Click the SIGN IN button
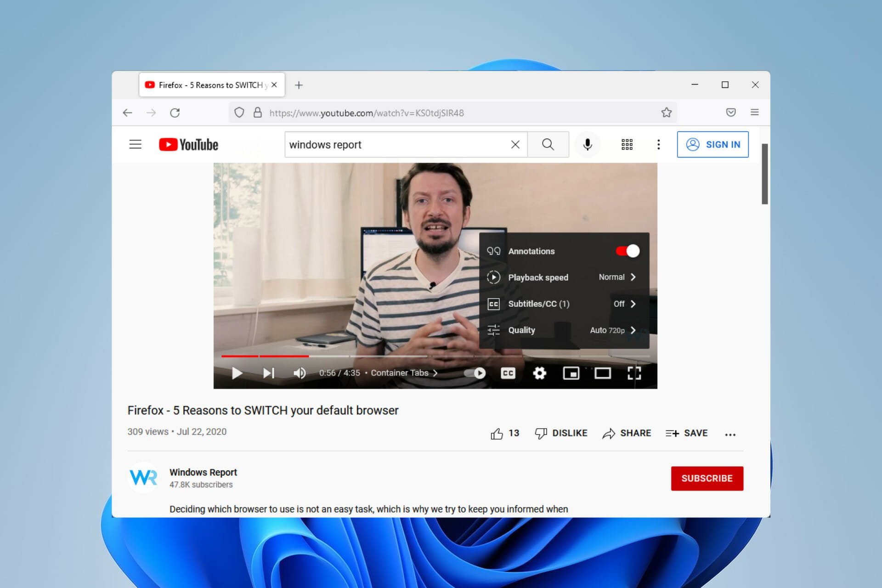The width and height of the screenshot is (882, 588). point(712,144)
